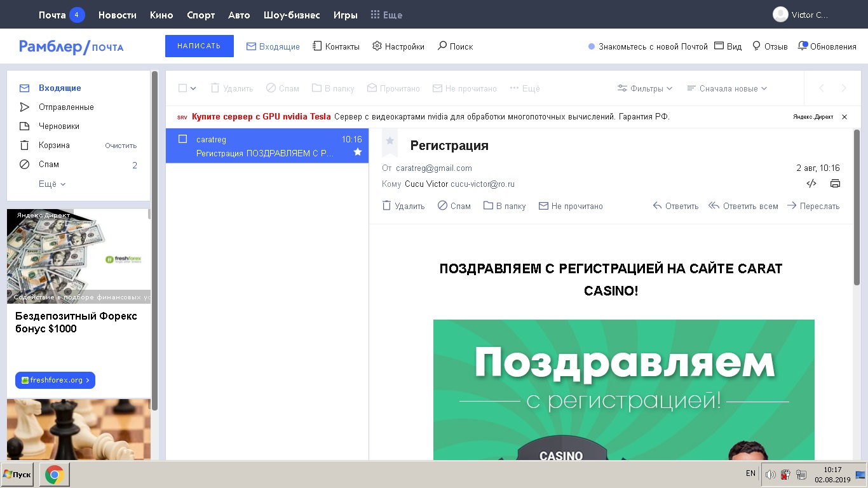Click Не прочитано in the list toolbar
868x488 pixels.
click(x=465, y=88)
